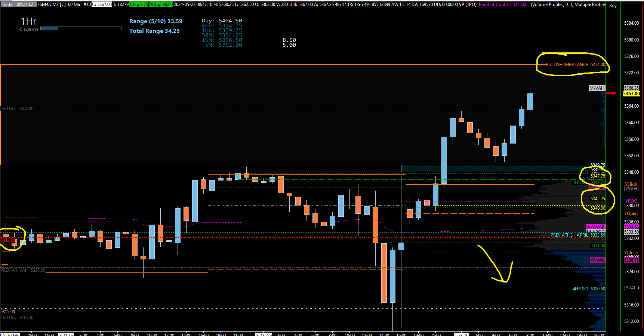
Task: Click the 5326.75 price box on scale
Action: pos(631,260)
